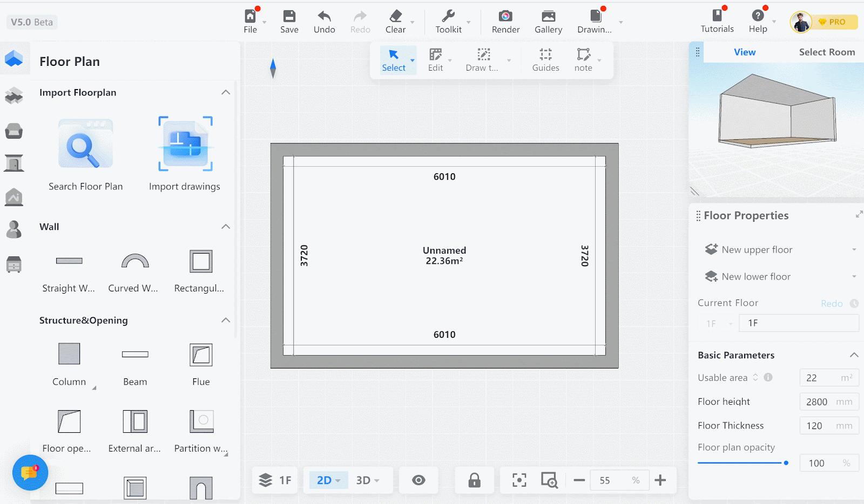Pick the Curved Wall tool

(x=134, y=262)
